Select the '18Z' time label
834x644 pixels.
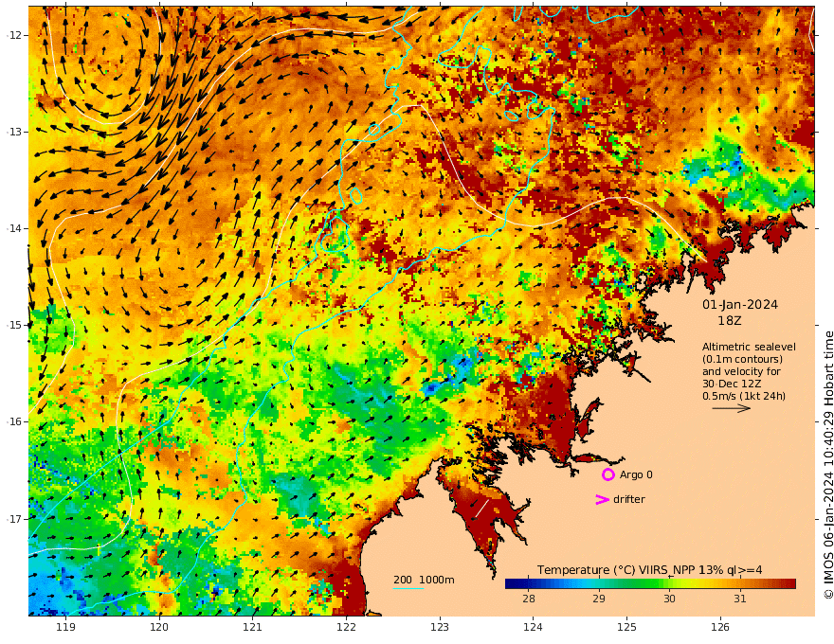(729, 320)
